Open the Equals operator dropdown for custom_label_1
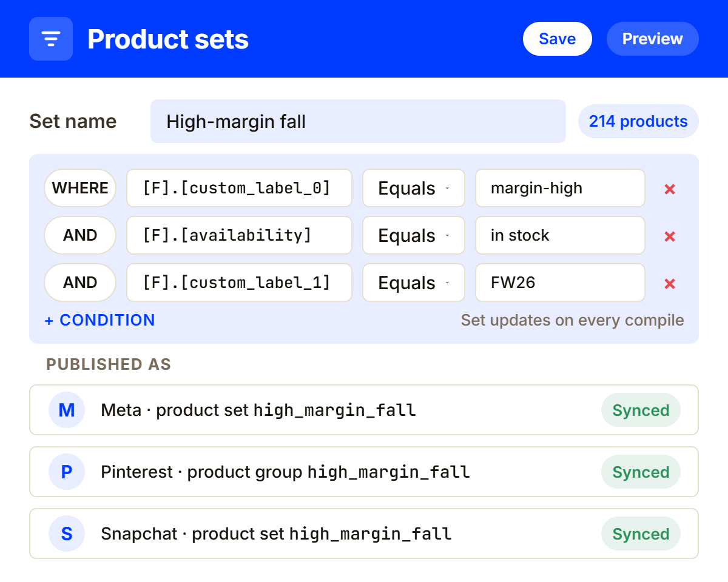 (414, 283)
